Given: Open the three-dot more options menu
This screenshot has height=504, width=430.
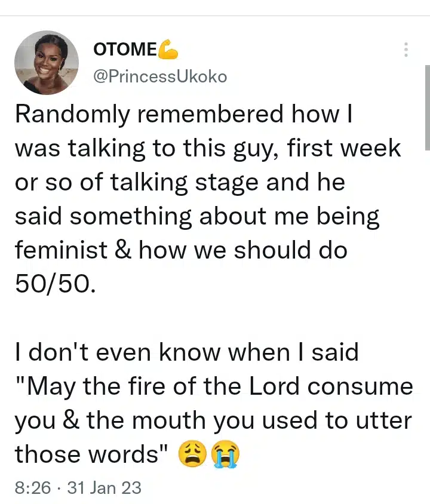Looking at the screenshot, I should pos(406,50).
